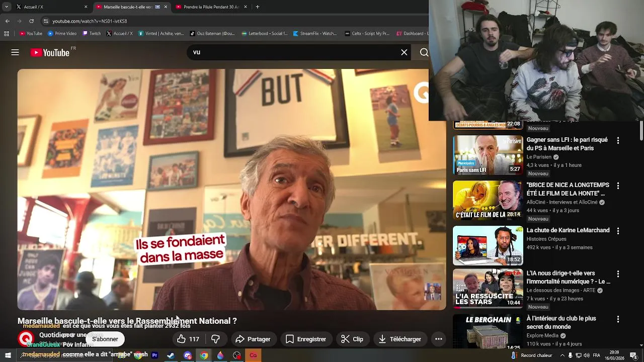Create a Clip of the video
The height and width of the screenshot is (362, 644).
352,339
